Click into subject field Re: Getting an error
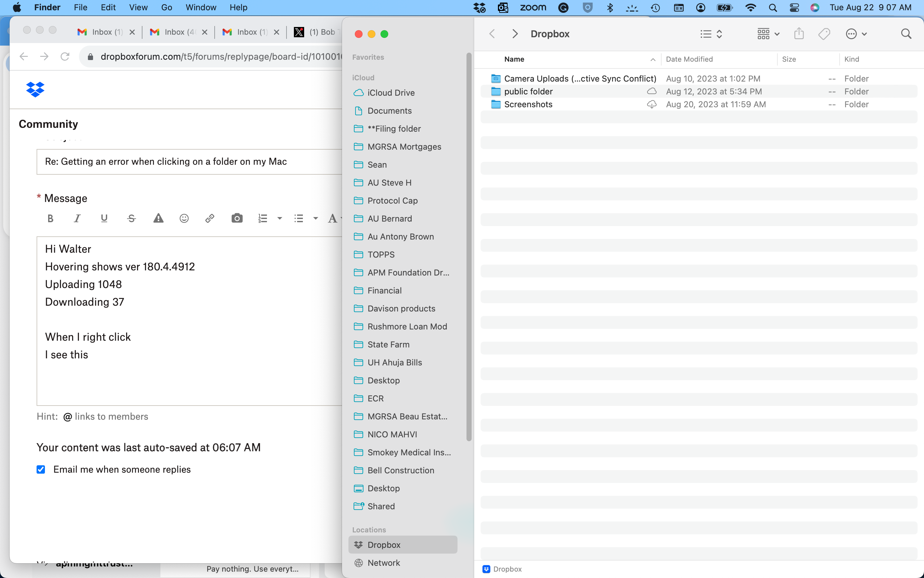 click(x=189, y=162)
